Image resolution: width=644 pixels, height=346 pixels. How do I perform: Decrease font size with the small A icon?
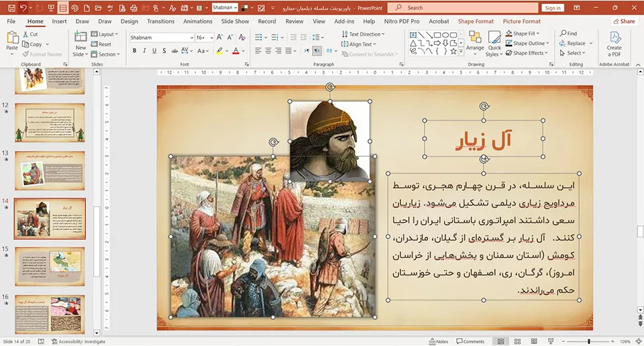[230, 38]
